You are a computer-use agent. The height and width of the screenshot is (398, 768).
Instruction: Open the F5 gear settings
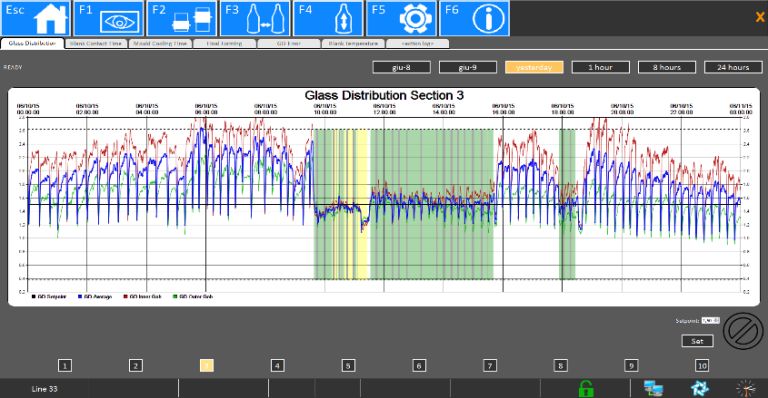click(401, 18)
